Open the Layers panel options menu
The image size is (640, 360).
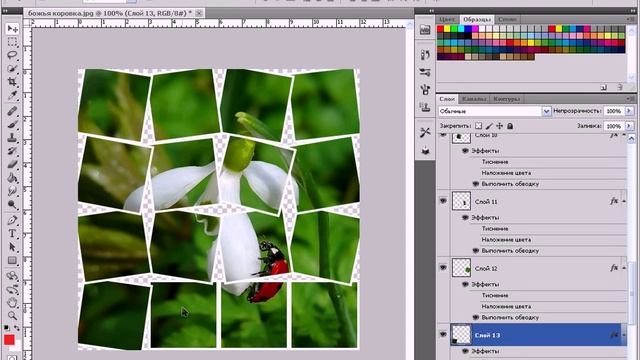coord(630,99)
